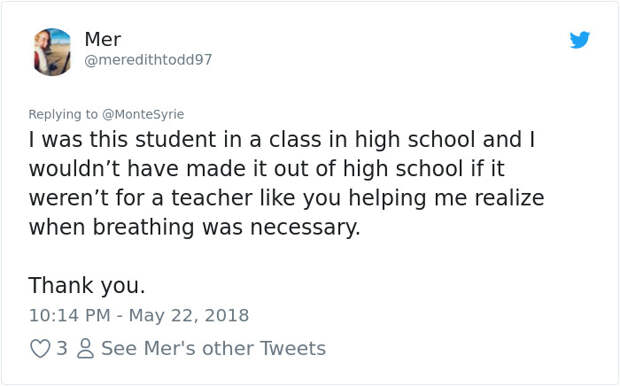Select 'See Mer's other Tweets'
The width and height of the screenshot is (620, 386).
214,348
